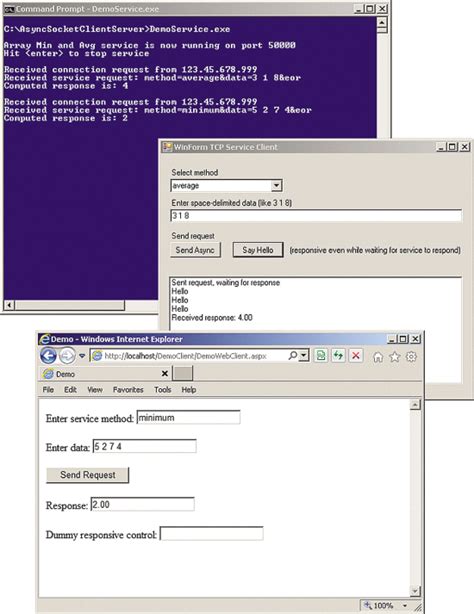Close the Demo browser tab
Image resolution: width=474 pixels, height=614 pixels.
165,374
